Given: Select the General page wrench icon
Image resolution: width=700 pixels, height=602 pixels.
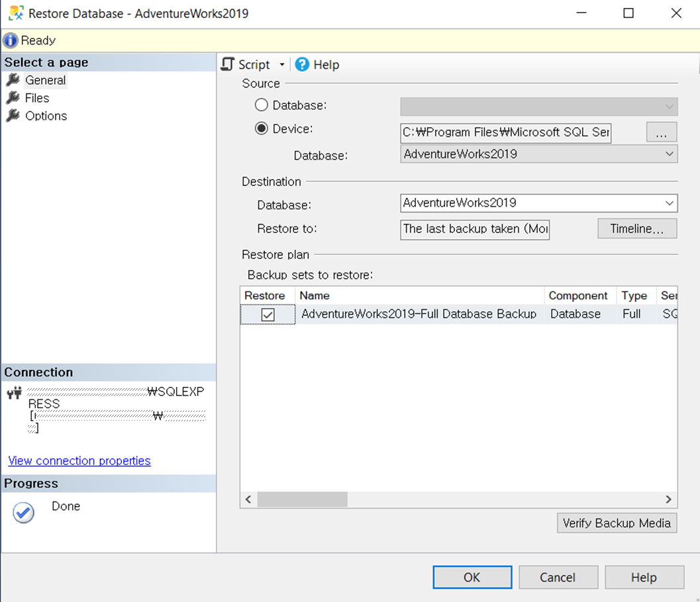Looking at the screenshot, I should point(13,80).
